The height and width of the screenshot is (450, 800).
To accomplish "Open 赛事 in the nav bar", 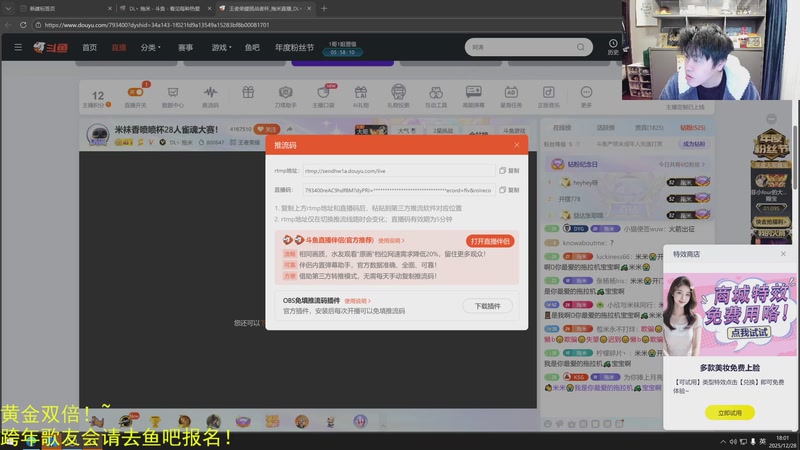I will pos(185,47).
